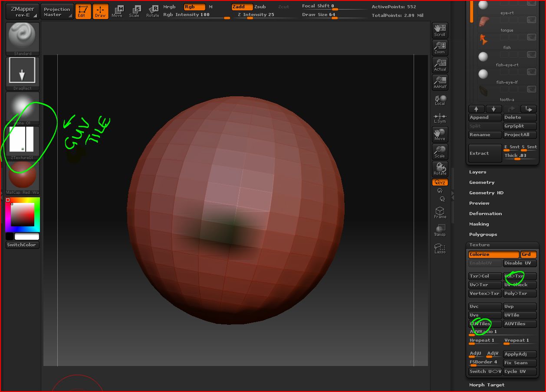
Task: Launch Projection Master
Action: (57, 12)
